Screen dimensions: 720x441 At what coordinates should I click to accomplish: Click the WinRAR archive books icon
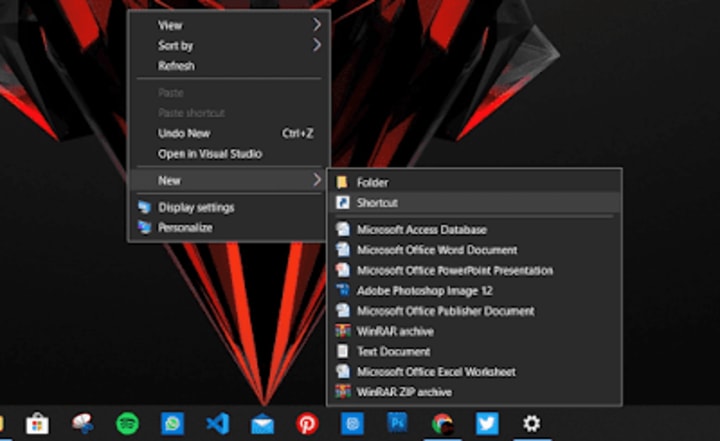pyautogui.click(x=343, y=331)
